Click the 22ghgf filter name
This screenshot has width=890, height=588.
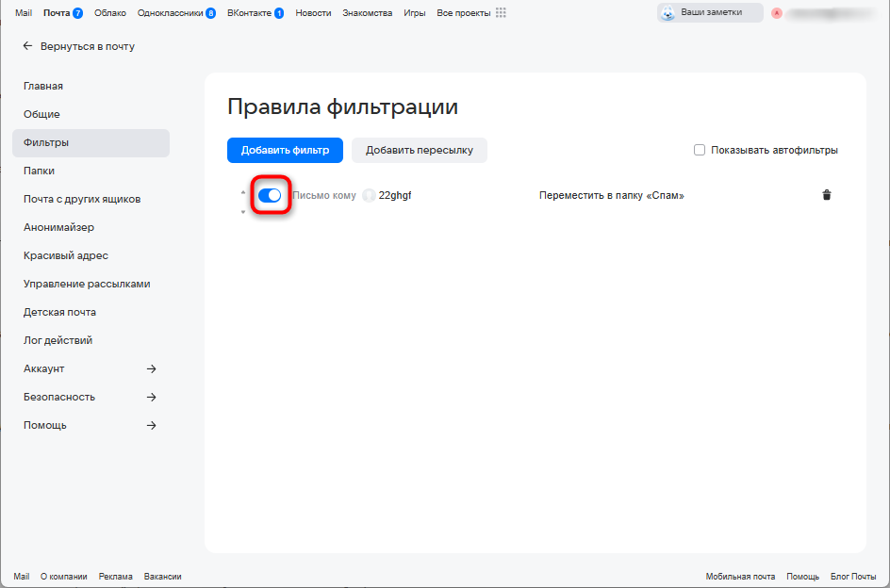[395, 195]
